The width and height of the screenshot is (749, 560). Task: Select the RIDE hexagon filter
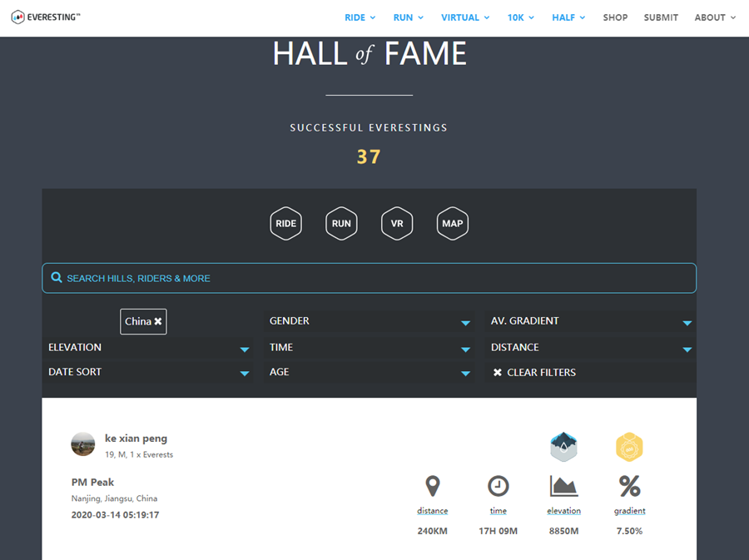point(285,224)
